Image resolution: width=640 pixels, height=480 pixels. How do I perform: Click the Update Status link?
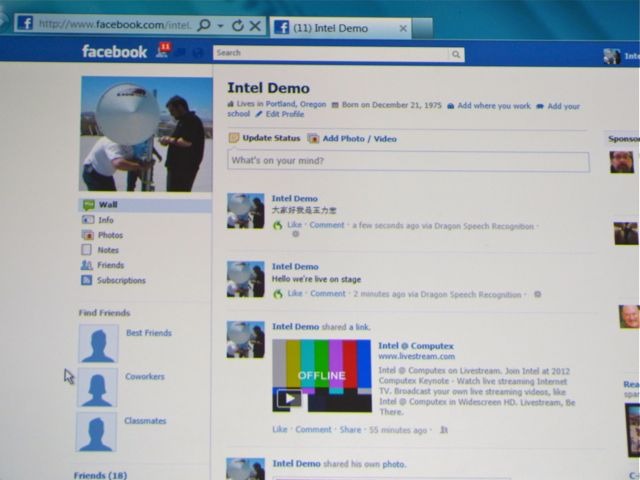tap(271, 138)
